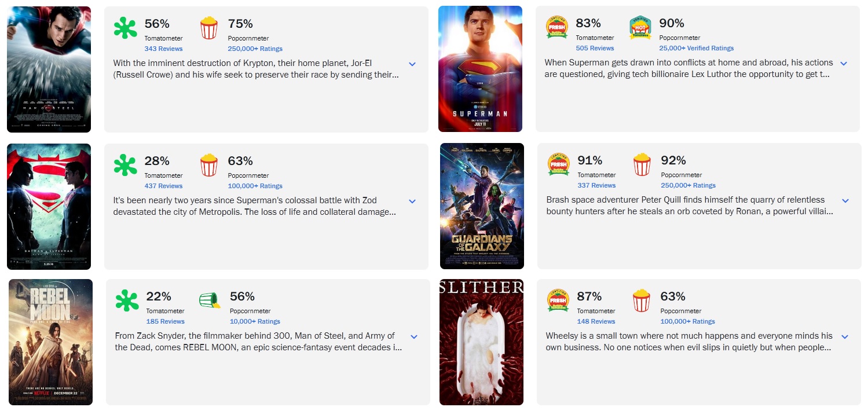Expand the Superman 2025 synopsis chevron
The image size is (868, 418).
[x=844, y=64]
